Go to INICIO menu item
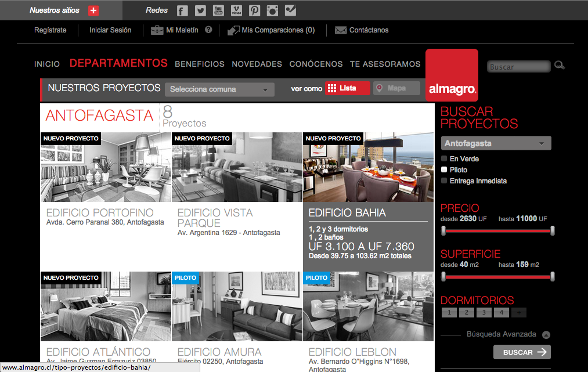The width and height of the screenshot is (588, 372). pyautogui.click(x=47, y=64)
